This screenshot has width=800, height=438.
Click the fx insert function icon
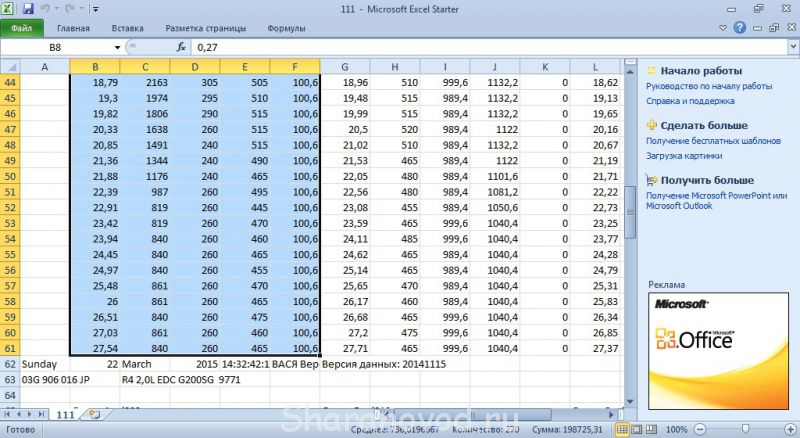click(181, 47)
